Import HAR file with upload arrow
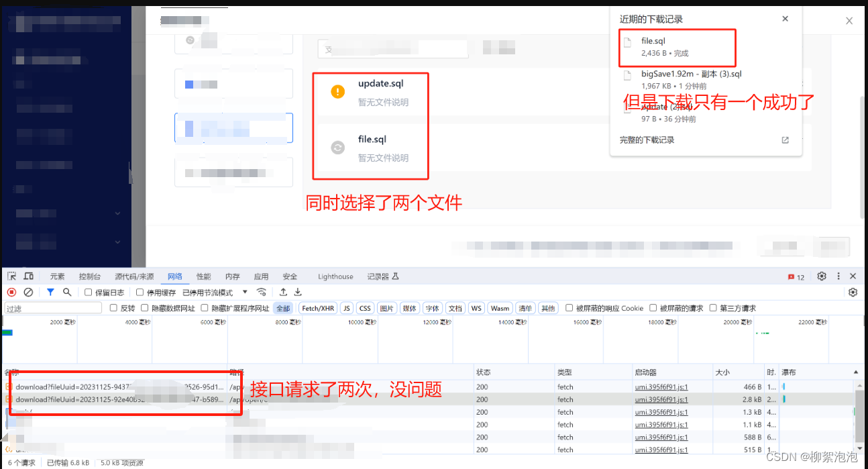This screenshot has height=469, width=868. click(x=284, y=293)
